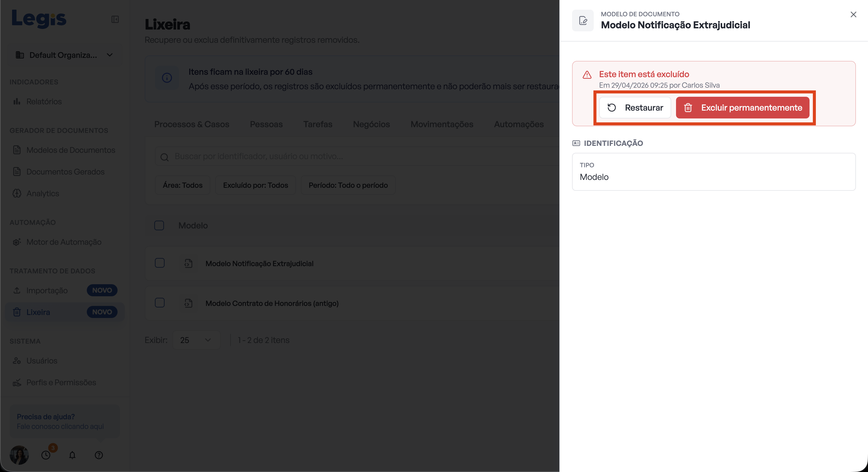Open the notifications bell
The height and width of the screenshot is (472, 868).
72,455
